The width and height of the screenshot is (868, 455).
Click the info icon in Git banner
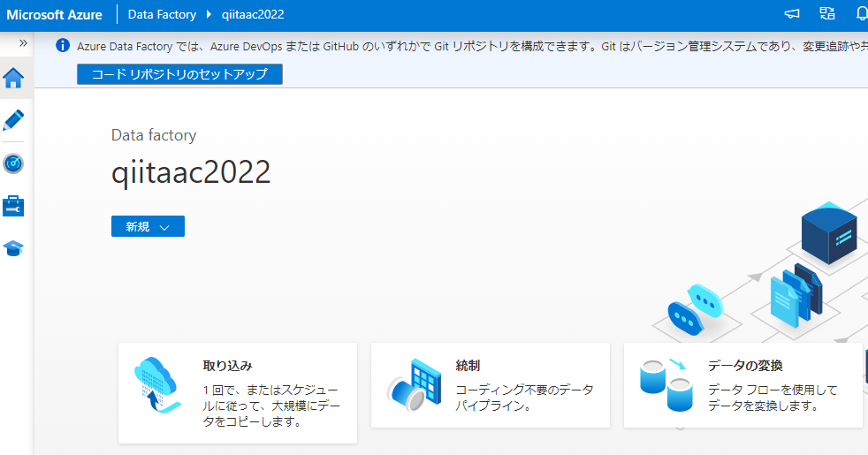[x=63, y=46]
